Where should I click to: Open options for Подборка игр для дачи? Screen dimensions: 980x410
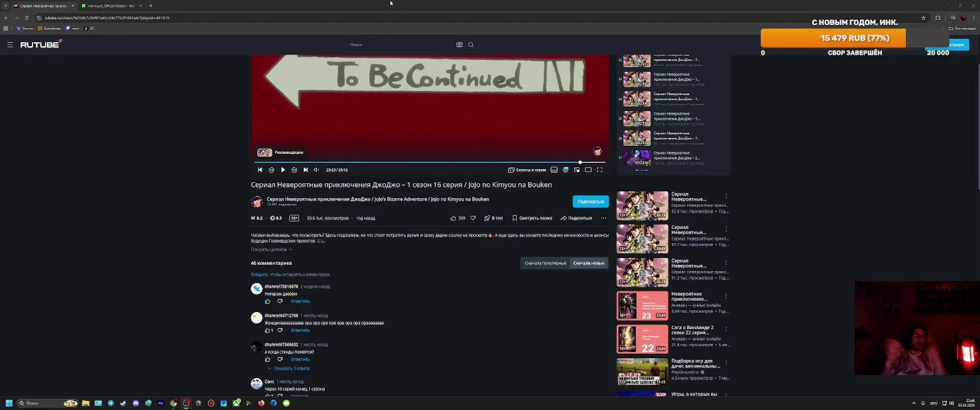726,363
